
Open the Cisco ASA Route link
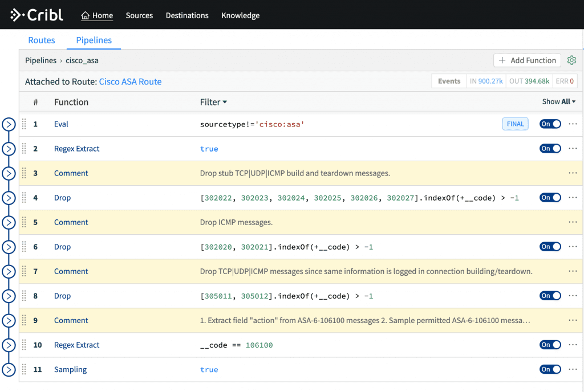[x=130, y=81]
